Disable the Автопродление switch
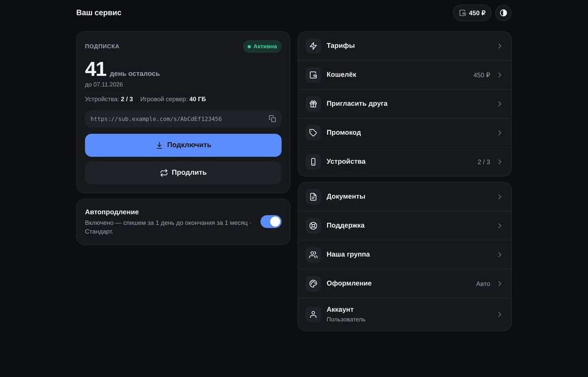This screenshot has height=377, width=588. pyautogui.click(x=271, y=222)
